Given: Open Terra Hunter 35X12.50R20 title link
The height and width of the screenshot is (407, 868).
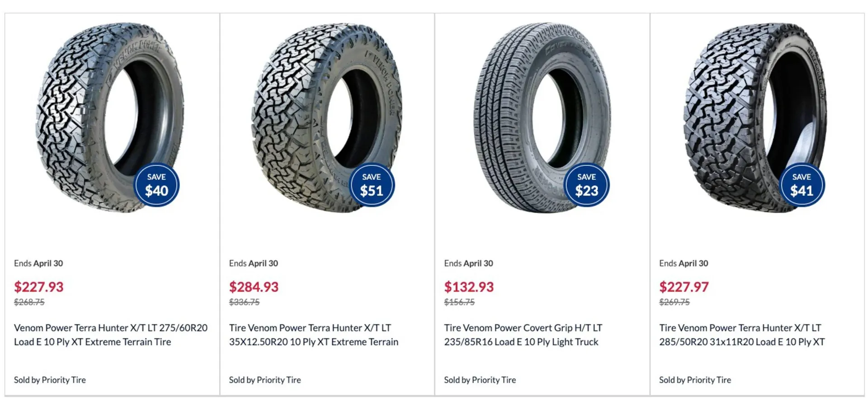Looking at the screenshot, I should click(x=313, y=335).
